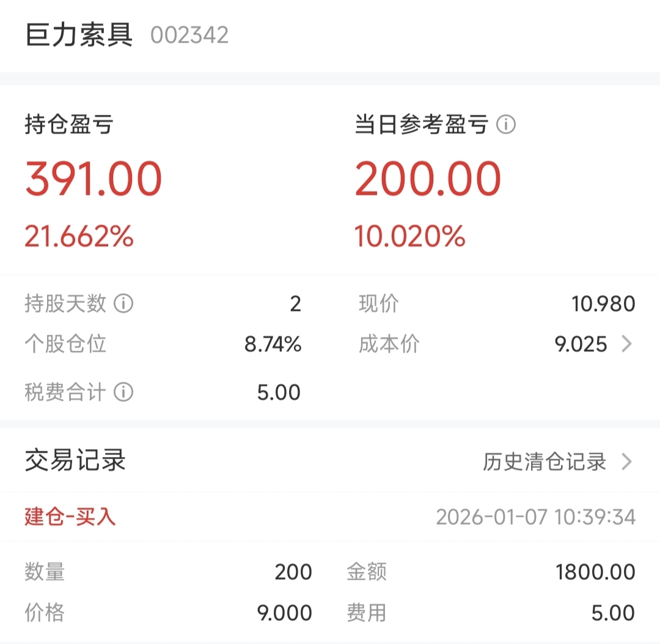Viewport: 660px width, 644px height.
Task: Expand the 成本价 chevron arrow
Action: click(x=627, y=344)
